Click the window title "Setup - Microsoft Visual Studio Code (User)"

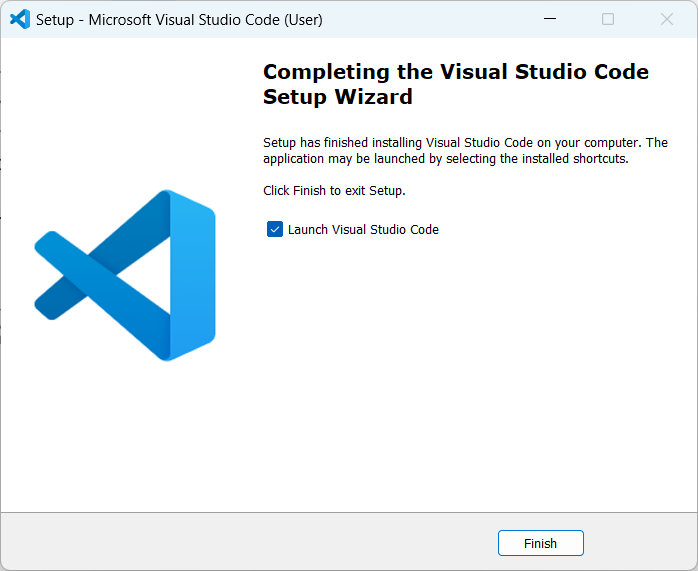click(179, 19)
